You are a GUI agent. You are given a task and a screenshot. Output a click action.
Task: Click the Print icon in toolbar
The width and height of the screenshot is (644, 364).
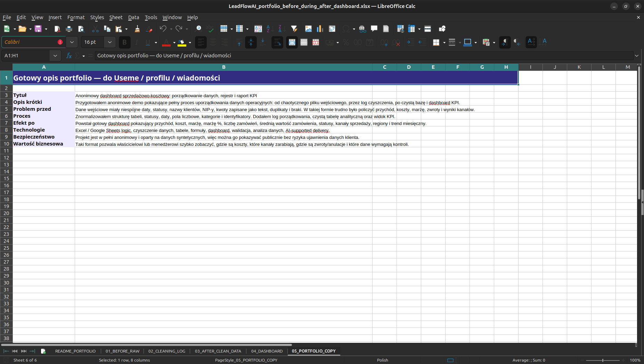click(69, 29)
